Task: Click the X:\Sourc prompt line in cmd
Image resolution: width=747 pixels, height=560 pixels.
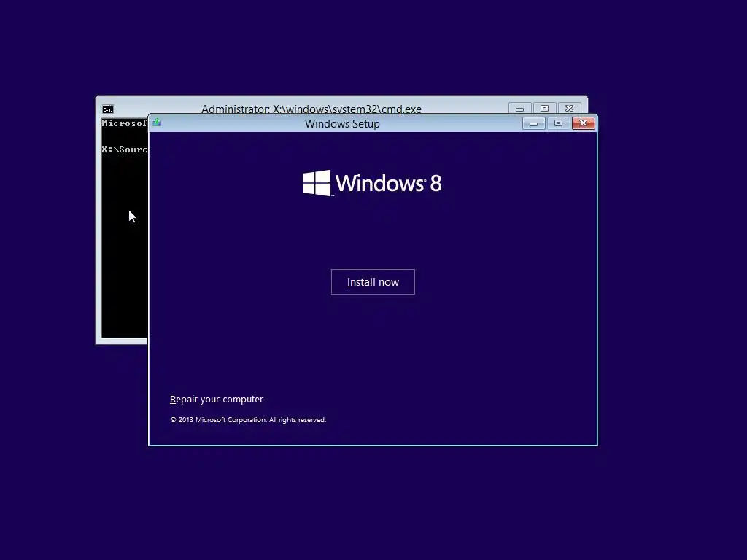Action: (x=124, y=149)
